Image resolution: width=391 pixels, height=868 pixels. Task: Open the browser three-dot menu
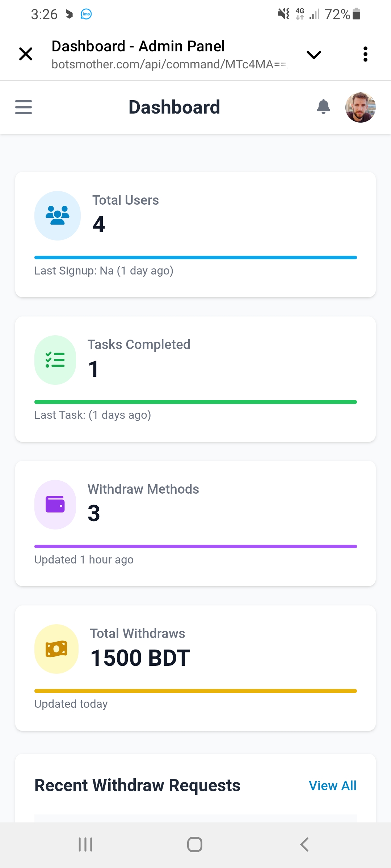(365, 54)
